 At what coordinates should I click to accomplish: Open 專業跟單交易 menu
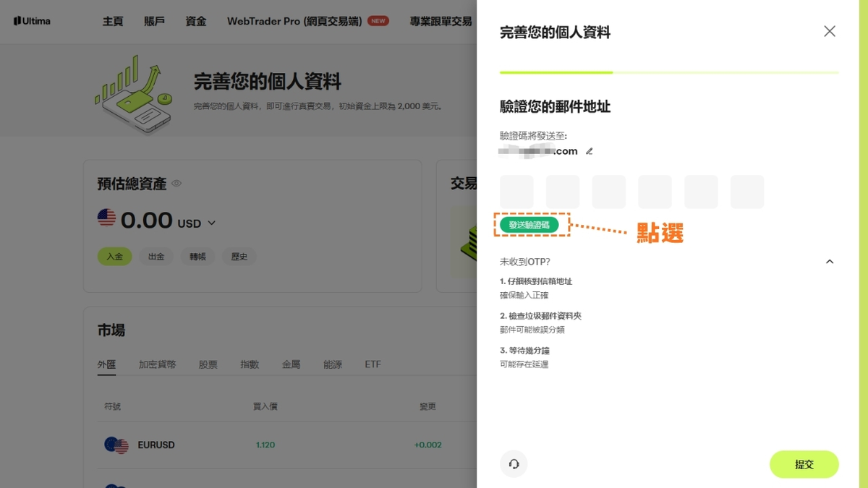click(441, 21)
